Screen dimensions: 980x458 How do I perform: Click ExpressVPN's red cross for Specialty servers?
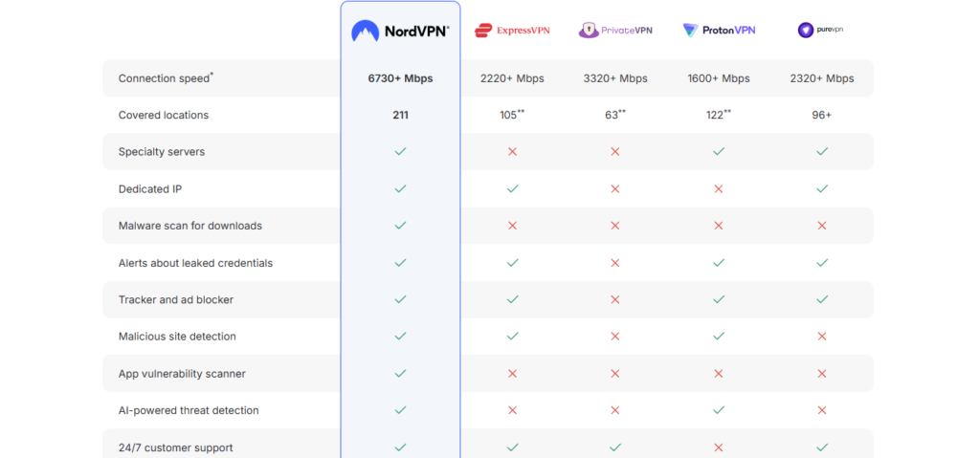(x=512, y=152)
